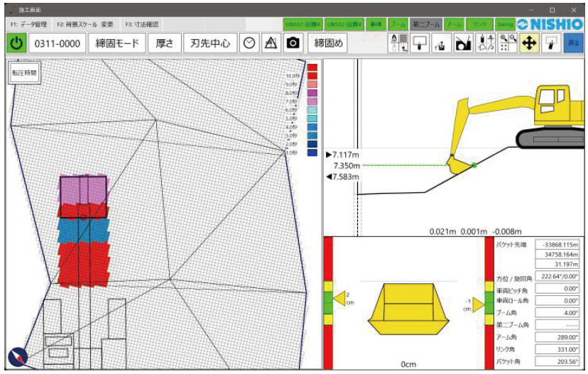Click the 転圧時間 legend button

click(x=24, y=72)
